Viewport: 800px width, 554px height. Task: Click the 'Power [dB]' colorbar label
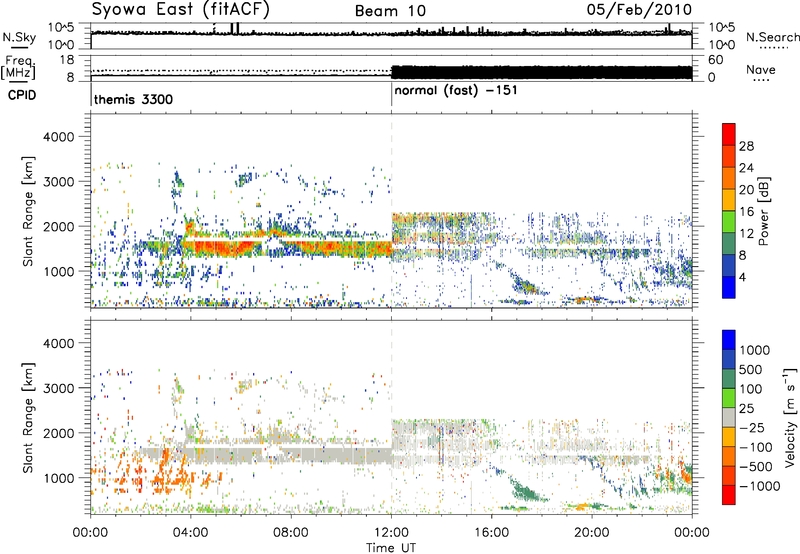tap(763, 211)
